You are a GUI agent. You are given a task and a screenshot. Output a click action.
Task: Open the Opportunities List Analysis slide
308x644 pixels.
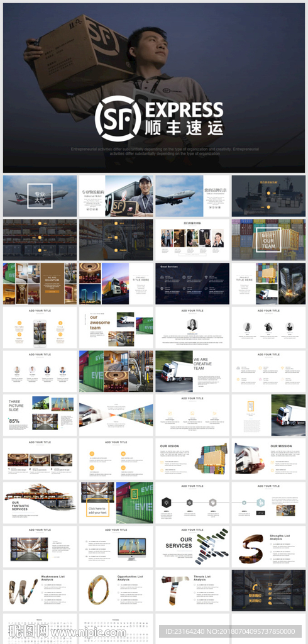coord(116,590)
